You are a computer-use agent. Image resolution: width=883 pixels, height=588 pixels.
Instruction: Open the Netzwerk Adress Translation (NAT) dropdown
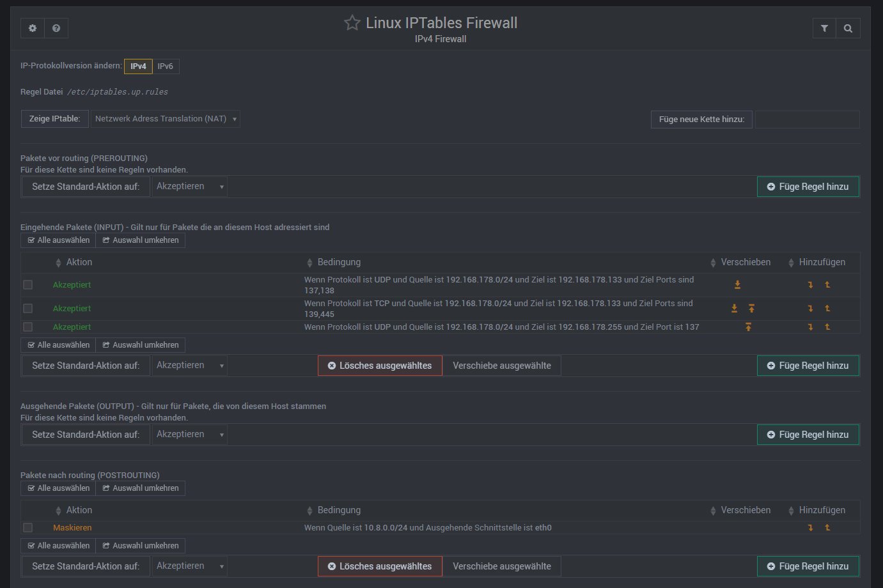click(165, 118)
